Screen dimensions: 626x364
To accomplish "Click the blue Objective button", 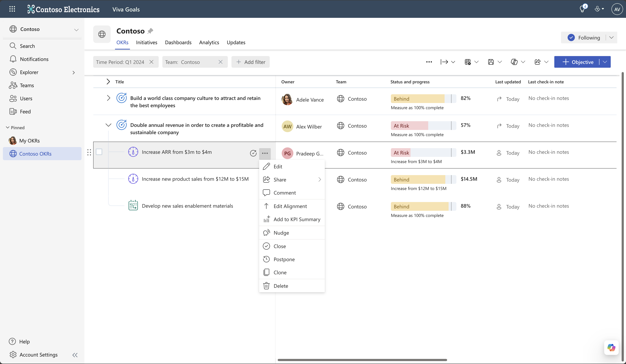I will click(x=577, y=62).
